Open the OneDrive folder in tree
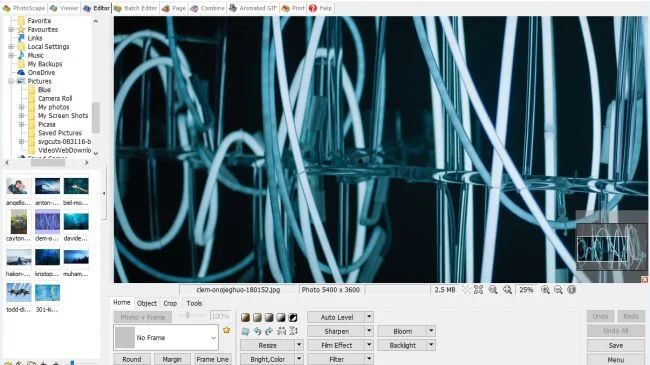650x365 pixels. pos(41,73)
